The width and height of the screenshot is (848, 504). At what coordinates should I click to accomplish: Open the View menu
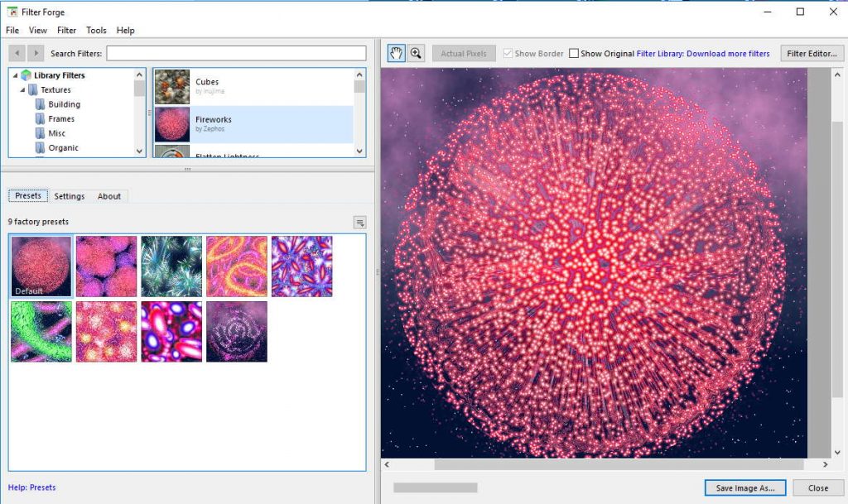(38, 31)
